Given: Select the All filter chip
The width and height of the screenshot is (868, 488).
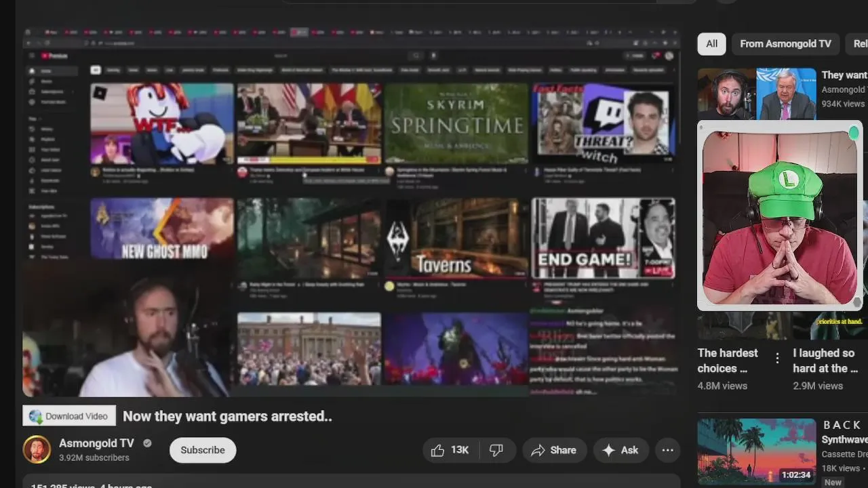Looking at the screenshot, I should pos(711,43).
